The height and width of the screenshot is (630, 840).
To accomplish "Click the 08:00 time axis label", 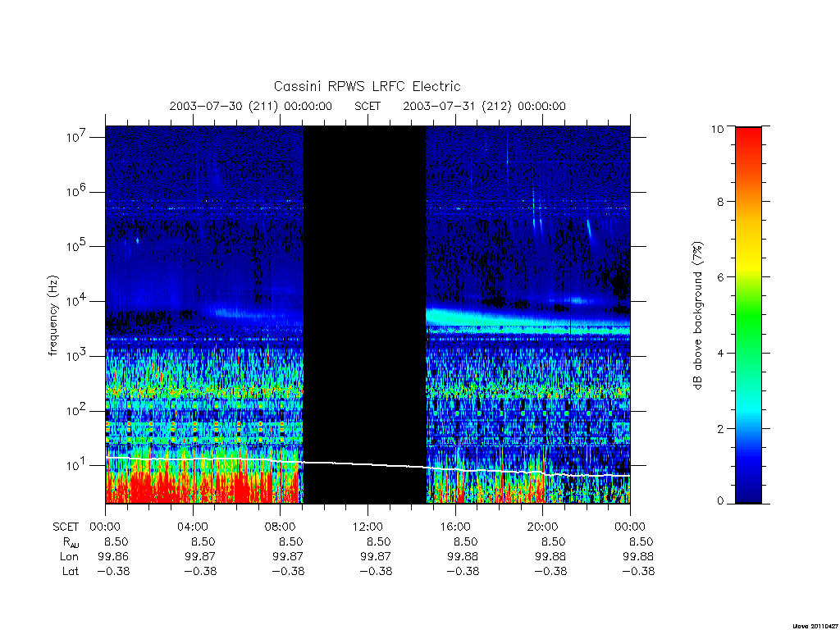I will pos(281,527).
